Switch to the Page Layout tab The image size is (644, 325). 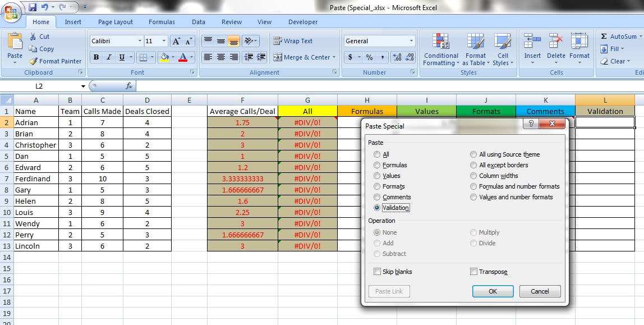[116, 22]
